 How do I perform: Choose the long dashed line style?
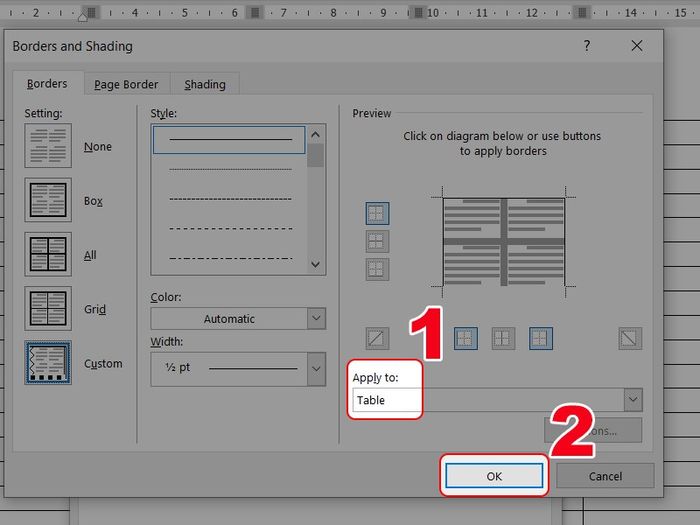coord(229,228)
